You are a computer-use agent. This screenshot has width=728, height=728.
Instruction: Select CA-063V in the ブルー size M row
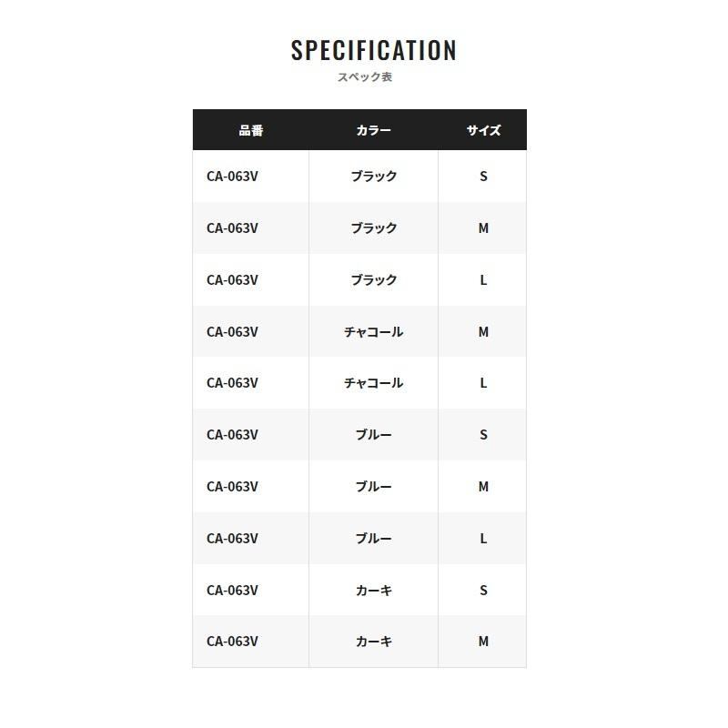coord(232,487)
